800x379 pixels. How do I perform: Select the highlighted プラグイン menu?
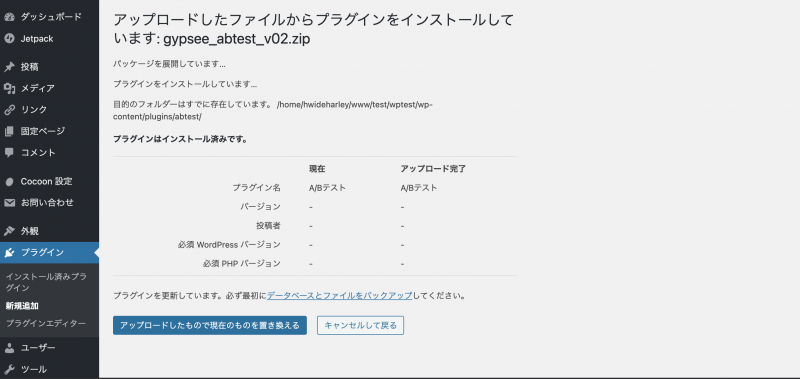tap(49, 252)
